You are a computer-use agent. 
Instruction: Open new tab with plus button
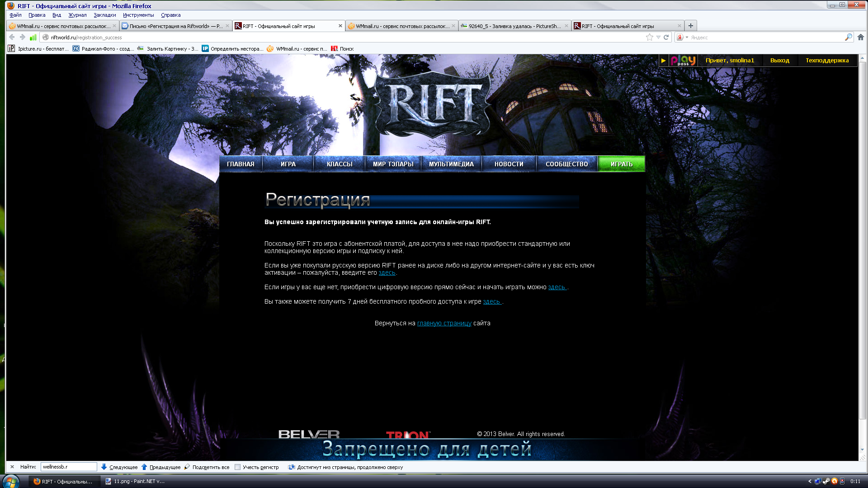pos(690,26)
